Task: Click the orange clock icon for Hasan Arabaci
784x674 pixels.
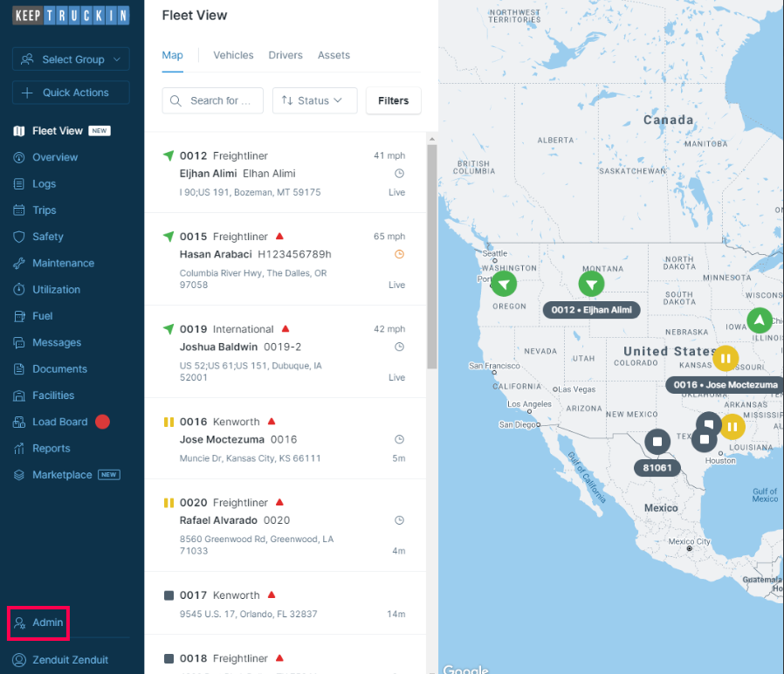Action: point(400,254)
